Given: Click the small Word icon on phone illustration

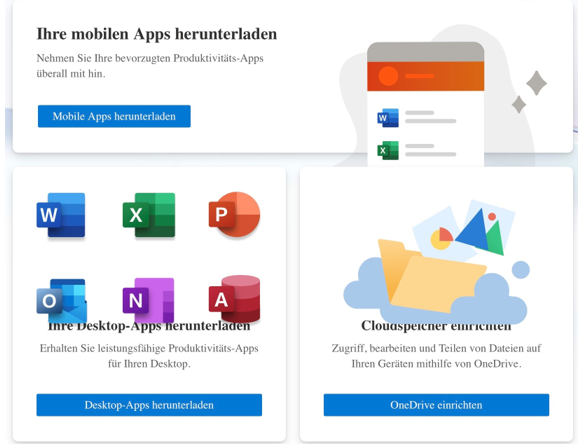Looking at the screenshot, I should coord(388,118).
